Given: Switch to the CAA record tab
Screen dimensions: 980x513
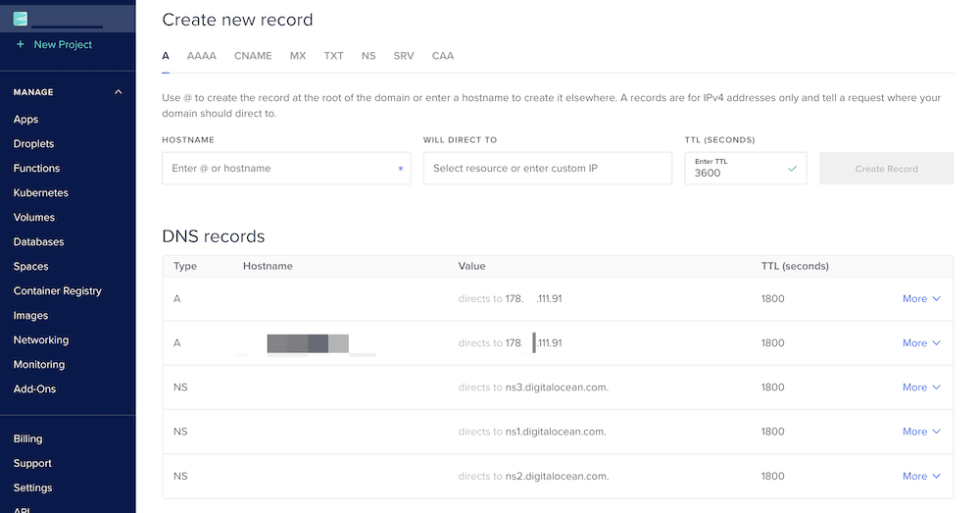Looking at the screenshot, I should coord(443,56).
